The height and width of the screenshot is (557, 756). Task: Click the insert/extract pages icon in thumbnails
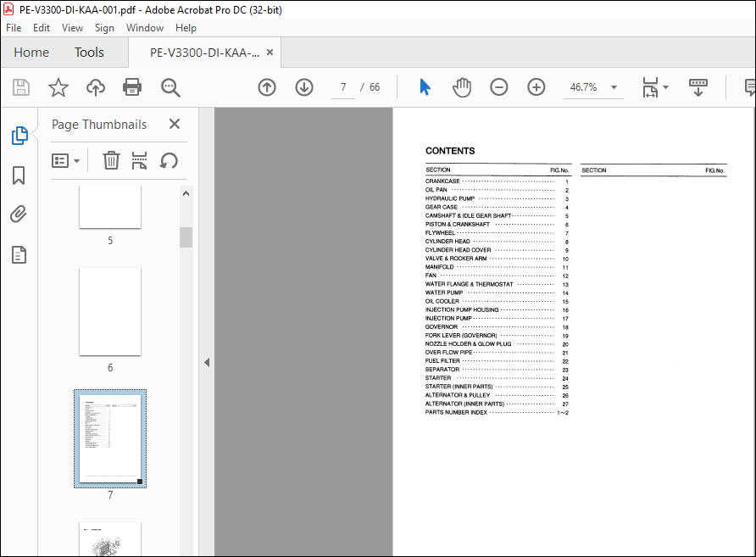139,160
